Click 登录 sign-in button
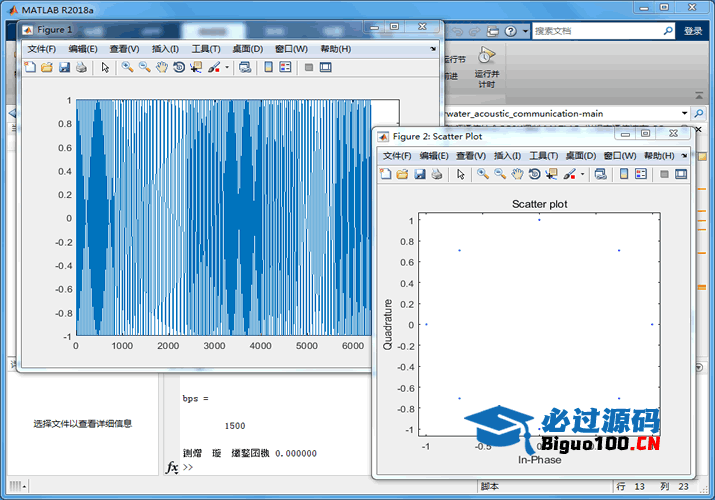The image size is (715, 500). point(693,31)
